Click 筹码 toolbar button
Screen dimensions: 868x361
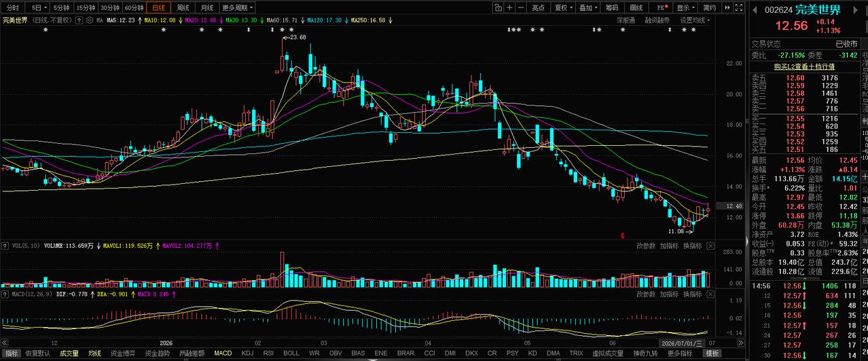pos(612,7)
